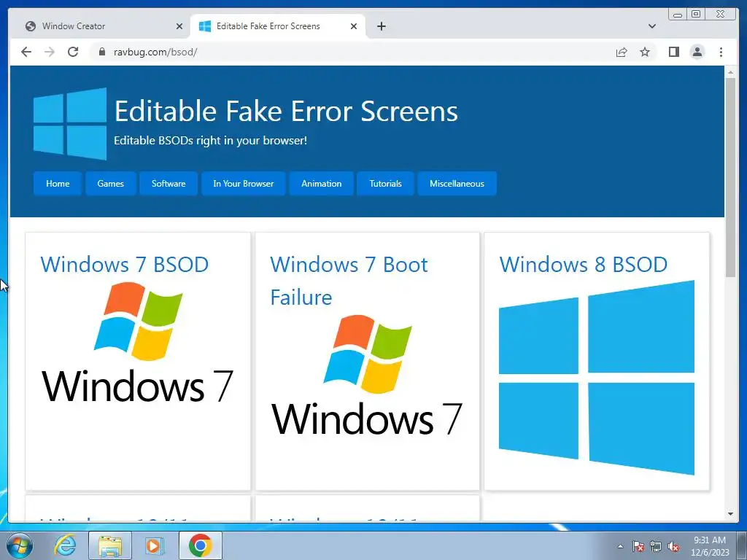
Task: Open the Animation nav button
Action: coord(322,184)
